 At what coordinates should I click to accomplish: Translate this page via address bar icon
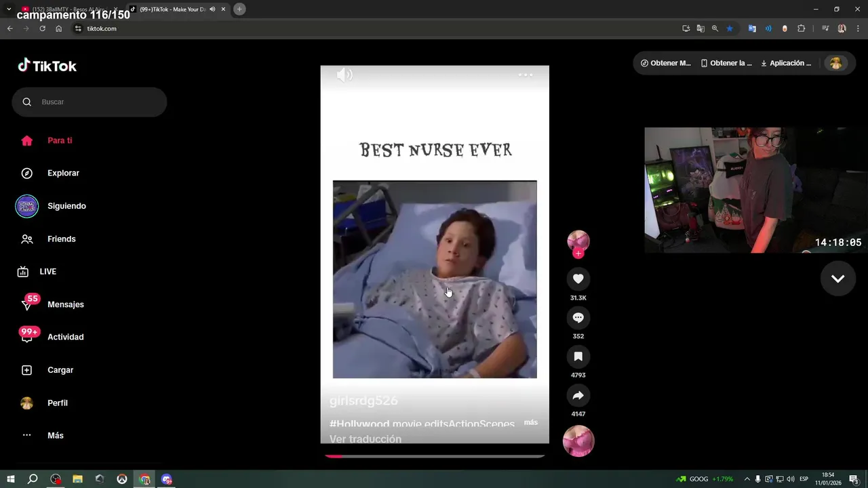point(701,28)
